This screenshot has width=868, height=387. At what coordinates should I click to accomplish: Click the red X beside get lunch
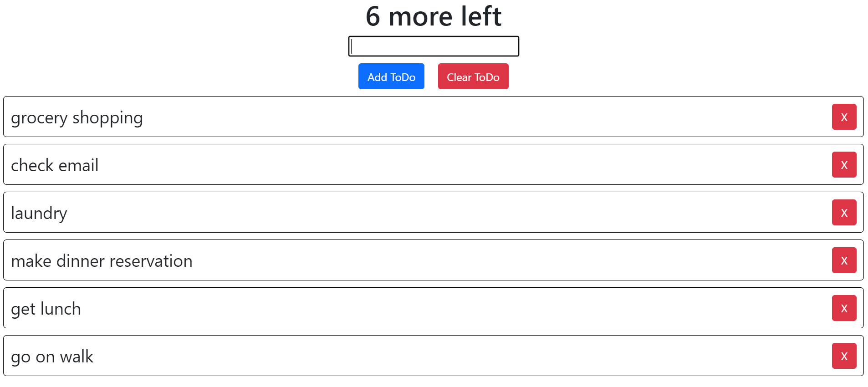(x=844, y=308)
